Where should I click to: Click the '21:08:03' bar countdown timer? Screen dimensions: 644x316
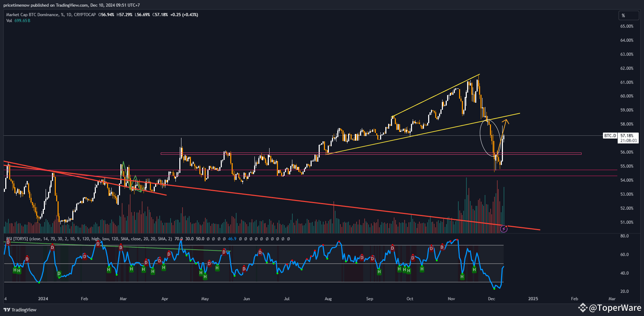[629, 141]
